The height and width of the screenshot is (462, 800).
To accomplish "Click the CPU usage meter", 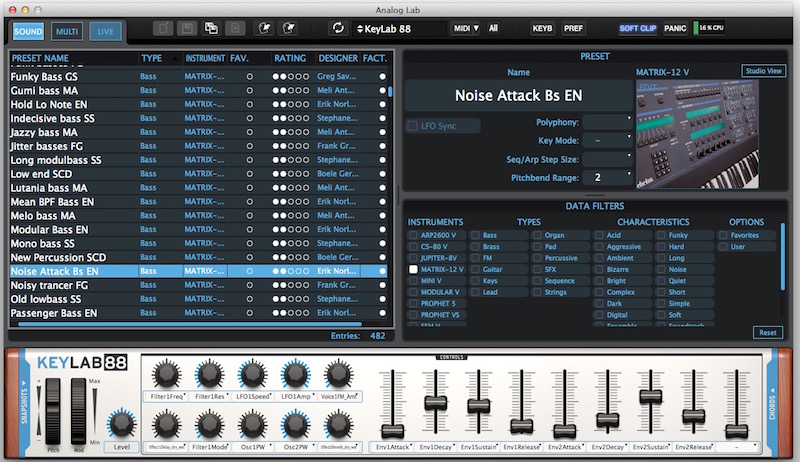I will [x=708, y=28].
